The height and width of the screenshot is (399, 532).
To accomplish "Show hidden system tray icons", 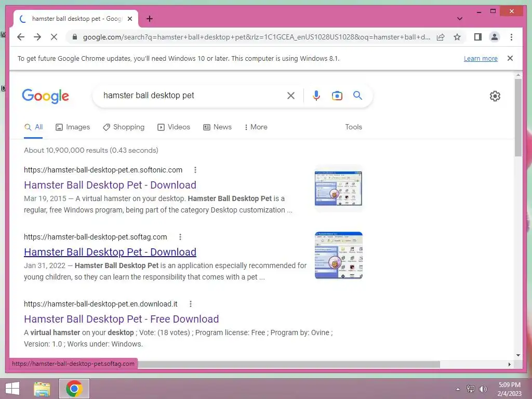I will pos(458,389).
